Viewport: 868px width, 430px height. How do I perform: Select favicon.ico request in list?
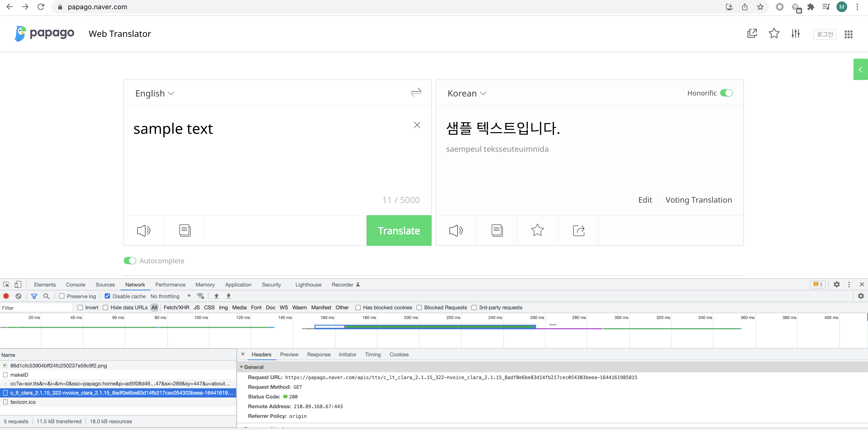tap(23, 402)
